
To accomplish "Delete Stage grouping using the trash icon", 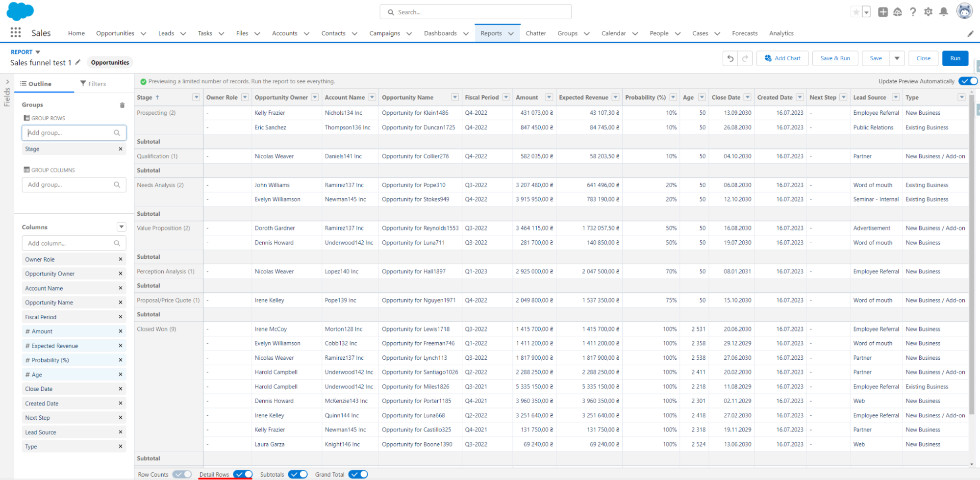I will tap(122, 104).
